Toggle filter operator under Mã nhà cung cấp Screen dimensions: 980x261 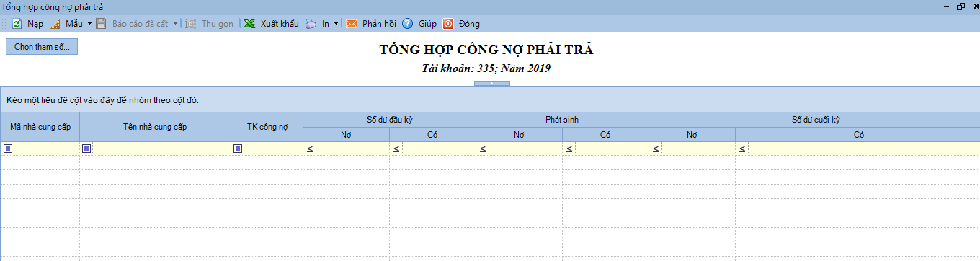8,149
